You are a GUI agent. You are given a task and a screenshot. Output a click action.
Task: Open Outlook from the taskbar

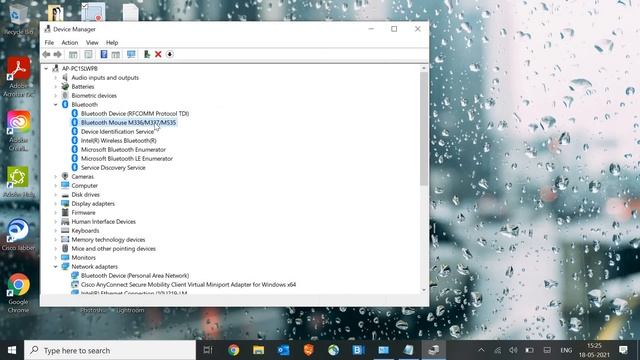pos(283,350)
